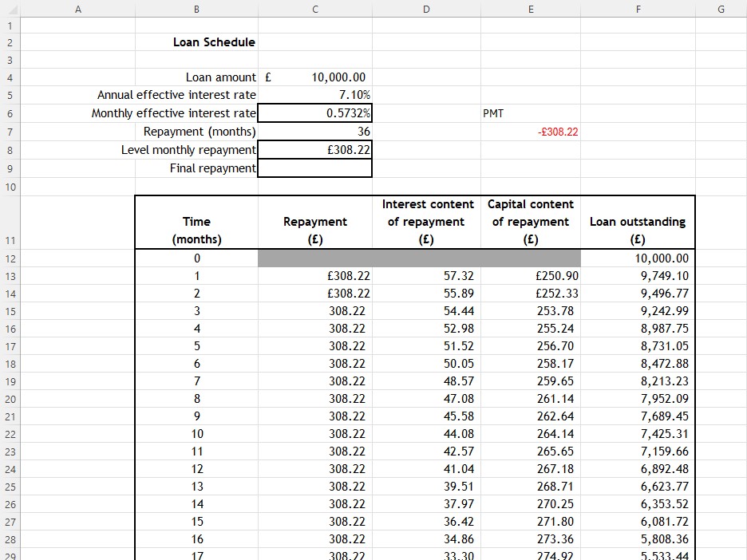Select column D header

[426, 9]
